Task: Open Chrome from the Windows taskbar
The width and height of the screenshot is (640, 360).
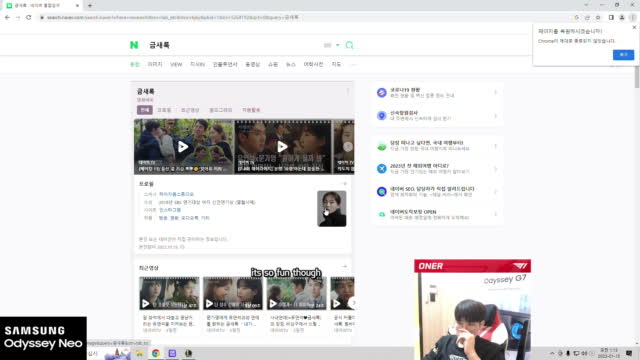Action: tap(156, 353)
